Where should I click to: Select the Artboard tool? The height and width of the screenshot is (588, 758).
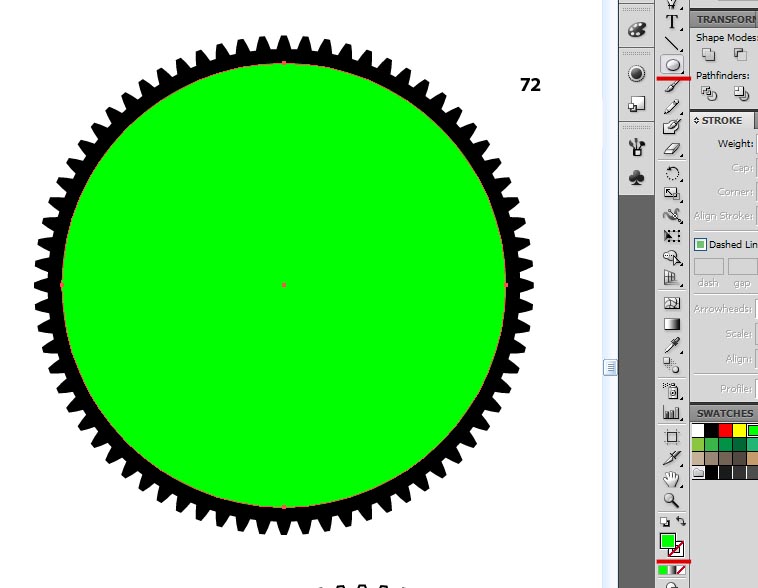click(672, 437)
